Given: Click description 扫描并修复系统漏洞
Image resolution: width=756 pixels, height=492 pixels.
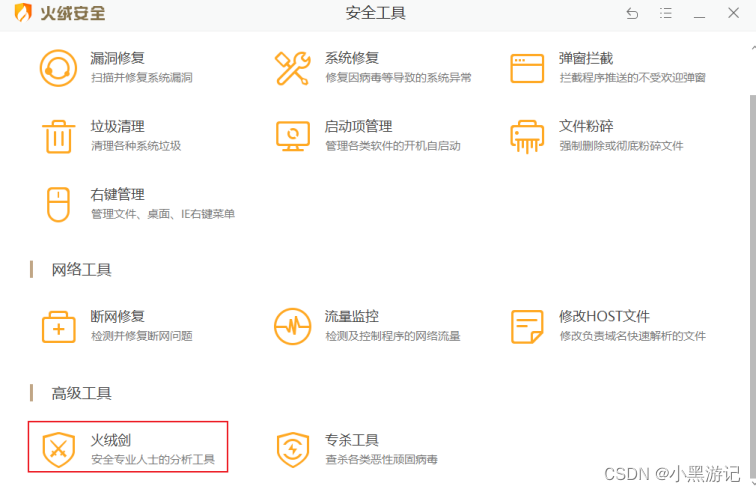Looking at the screenshot, I should [x=142, y=78].
